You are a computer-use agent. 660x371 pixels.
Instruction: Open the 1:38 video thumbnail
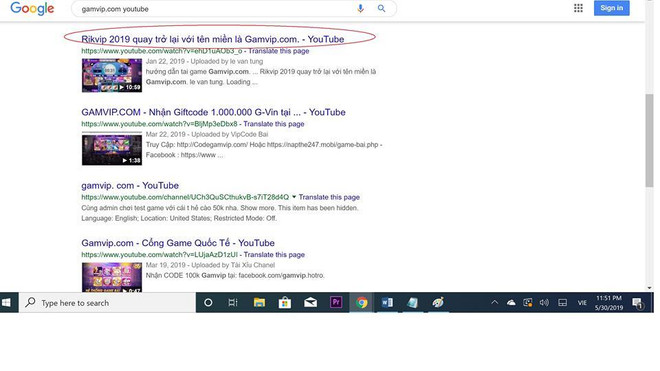click(112, 148)
